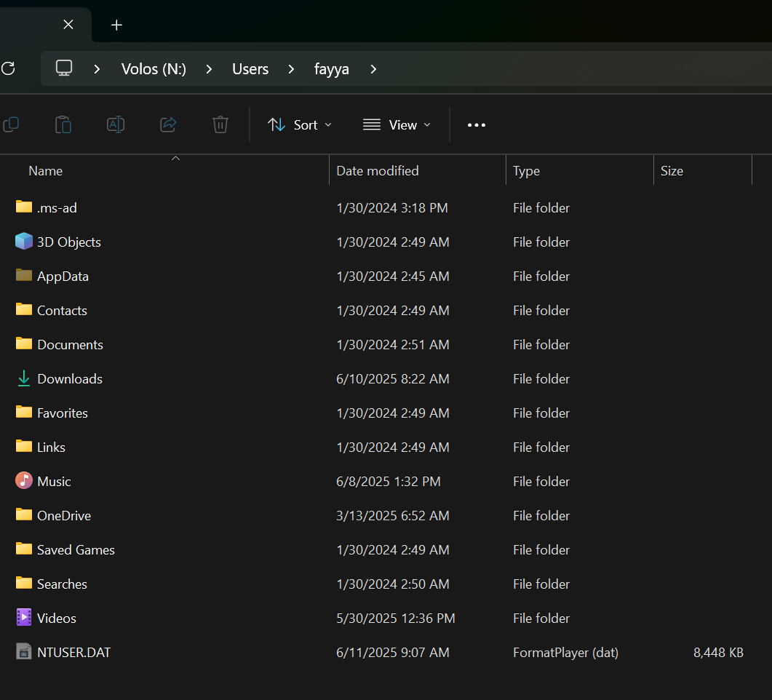The width and height of the screenshot is (772, 700).
Task: Click the 6/8/2025 1:32 PM date cell
Action: (x=389, y=482)
